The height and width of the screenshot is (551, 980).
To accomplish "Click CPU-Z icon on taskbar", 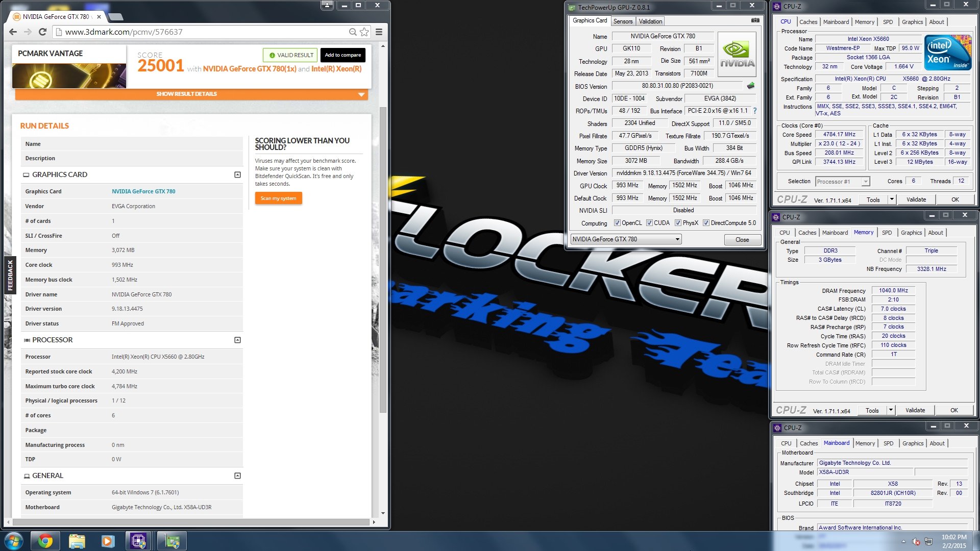I will click(x=139, y=541).
